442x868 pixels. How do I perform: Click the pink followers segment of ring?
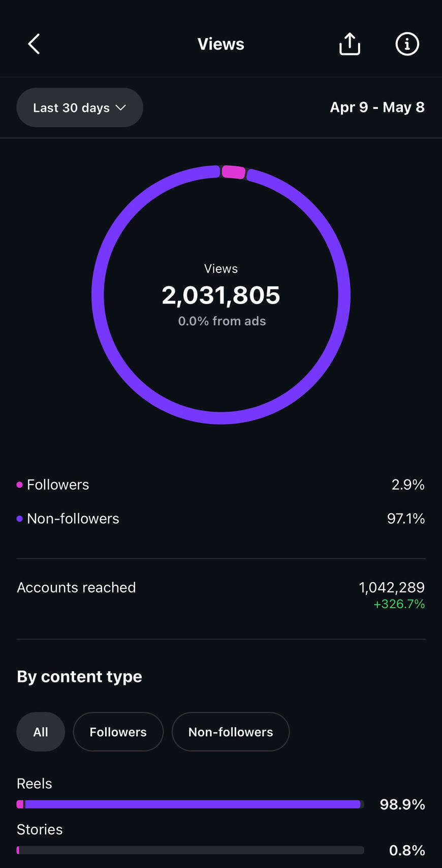(234, 172)
